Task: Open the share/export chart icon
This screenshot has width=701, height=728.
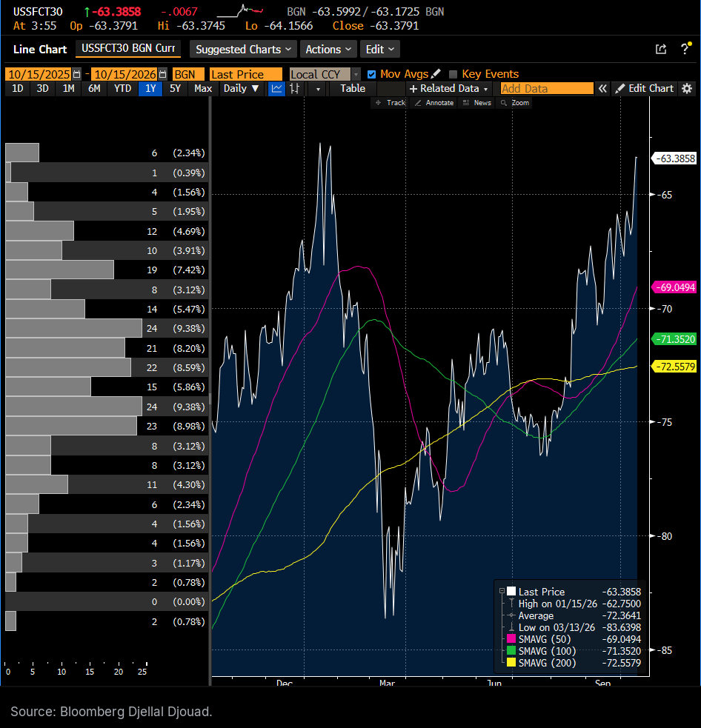Action: tap(660, 49)
